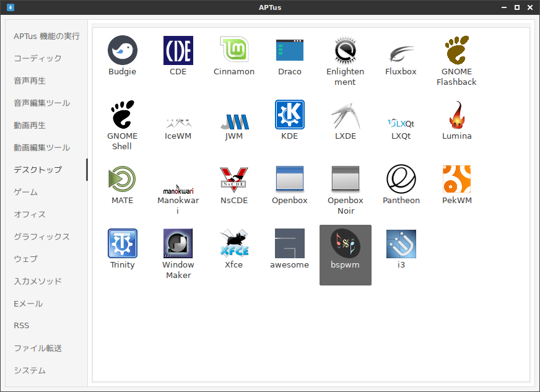
Task: Click the PekWM orange icon
Action: coord(457,179)
